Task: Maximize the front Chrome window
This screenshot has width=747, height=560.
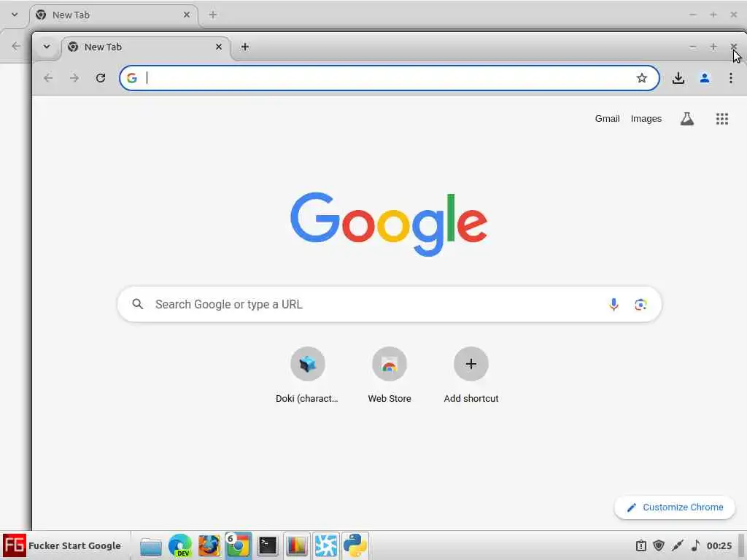Action: click(x=713, y=47)
